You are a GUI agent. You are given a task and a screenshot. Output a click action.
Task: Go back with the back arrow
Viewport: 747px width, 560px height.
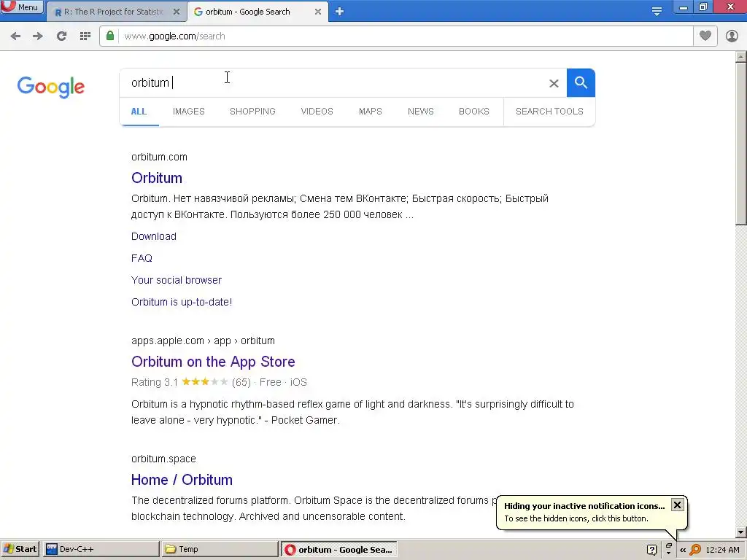pos(15,36)
